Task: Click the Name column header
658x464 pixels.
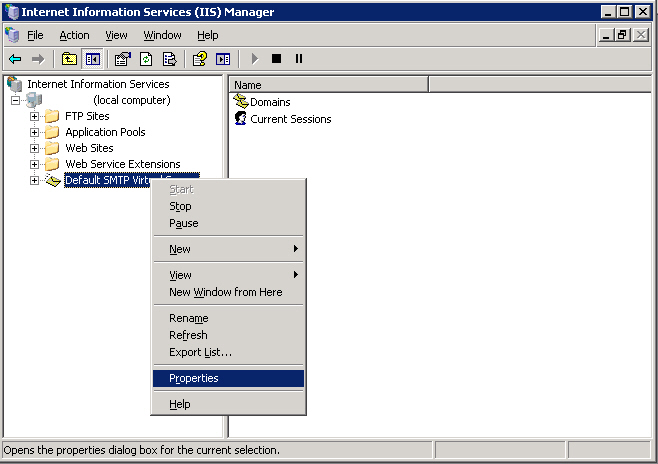Action: [327, 85]
